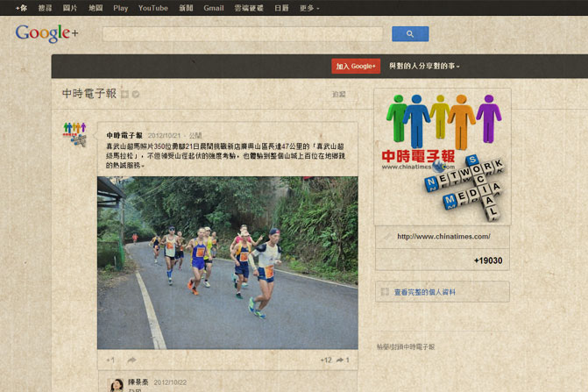
Task: Open 雲端硬碟 in the top bar
Action: pos(249,8)
